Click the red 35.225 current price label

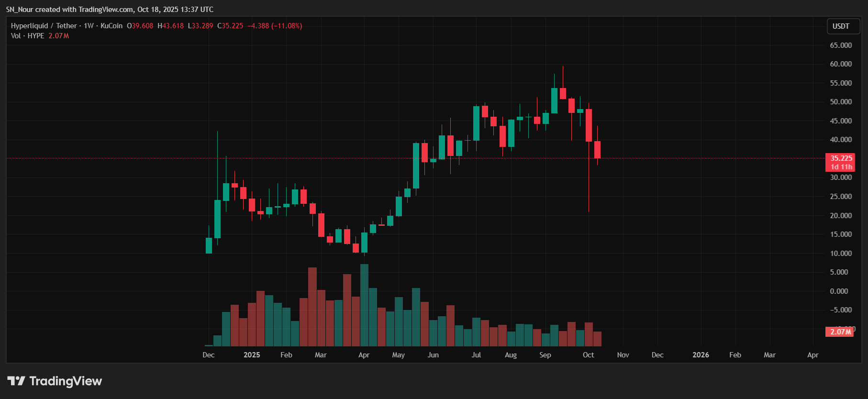point(841,158)
